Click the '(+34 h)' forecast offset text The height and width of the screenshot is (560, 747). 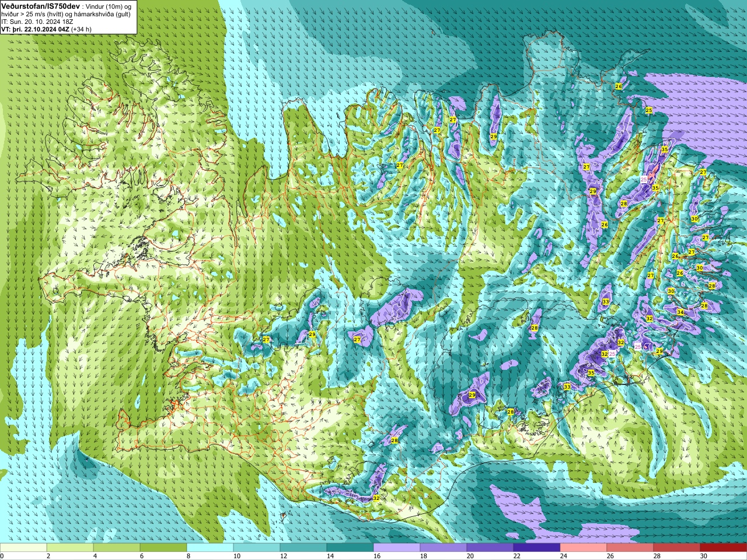81,29
